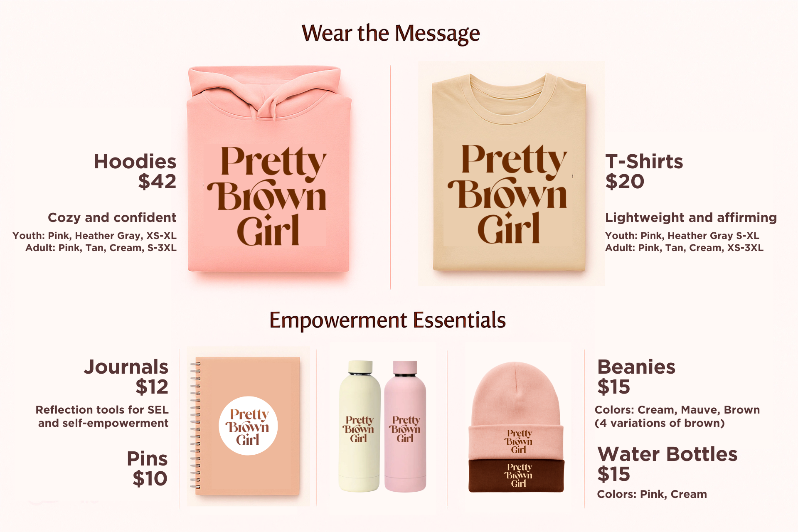Click the Empowerment Essentials section title

pyautogui.click(x=387, y=320)
